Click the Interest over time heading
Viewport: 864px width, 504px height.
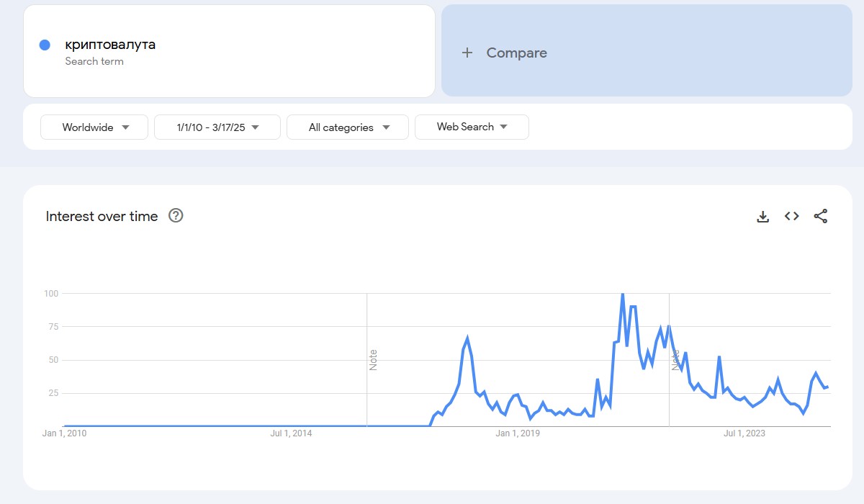[x=102, y=216]
